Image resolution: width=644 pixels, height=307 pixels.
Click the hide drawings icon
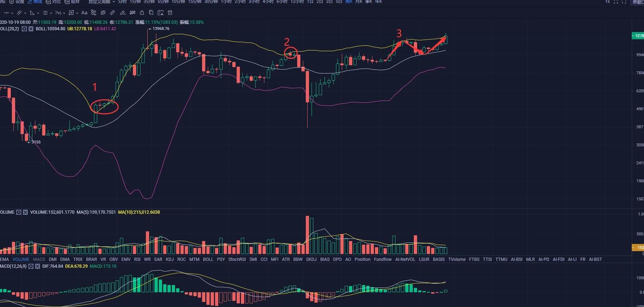point(103,13)
